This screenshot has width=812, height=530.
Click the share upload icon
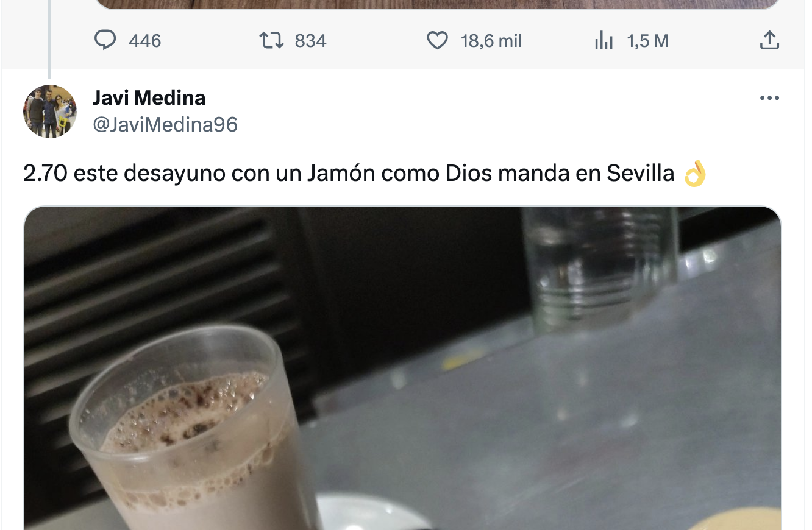click(x=770, y=41)
